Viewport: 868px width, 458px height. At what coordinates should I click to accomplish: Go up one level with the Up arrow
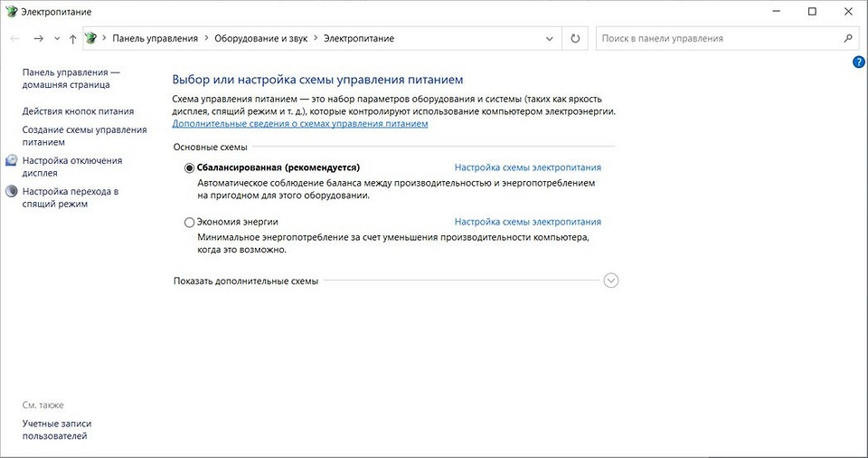(72, 39)
